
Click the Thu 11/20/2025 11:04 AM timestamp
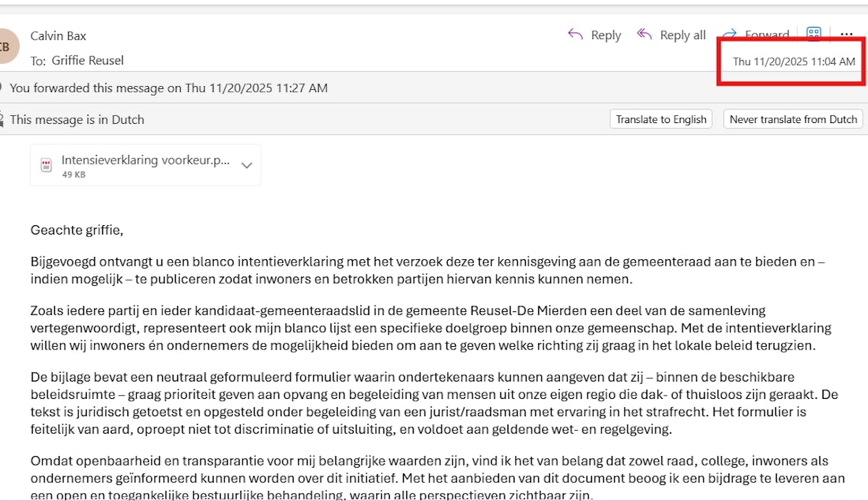pyautogui.click(x=793, y=62)
